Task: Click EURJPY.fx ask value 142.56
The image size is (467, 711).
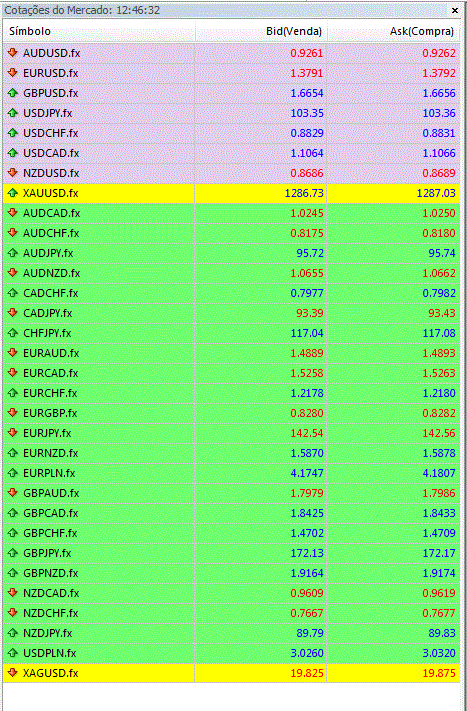Action: point(439,433)
